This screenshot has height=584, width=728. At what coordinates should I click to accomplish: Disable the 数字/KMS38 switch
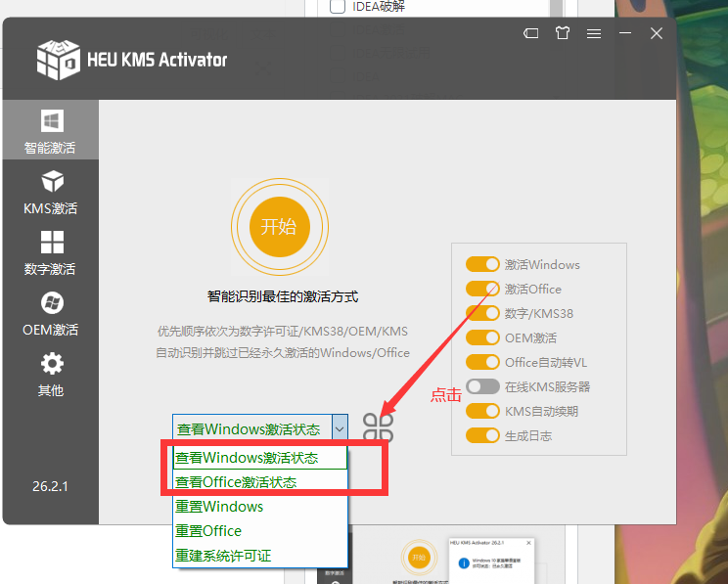[x=482, y=313]
